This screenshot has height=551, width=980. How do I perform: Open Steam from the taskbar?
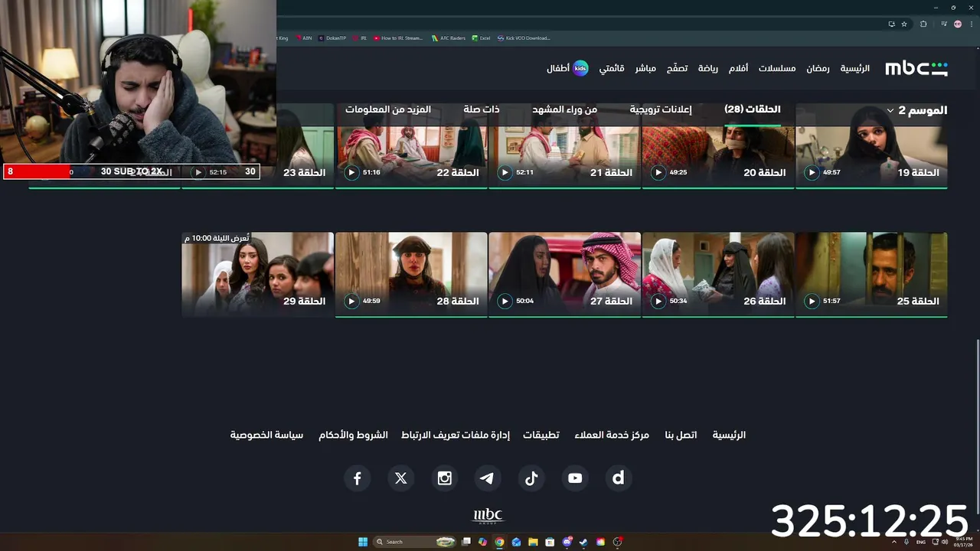click(x=583, y=542)
